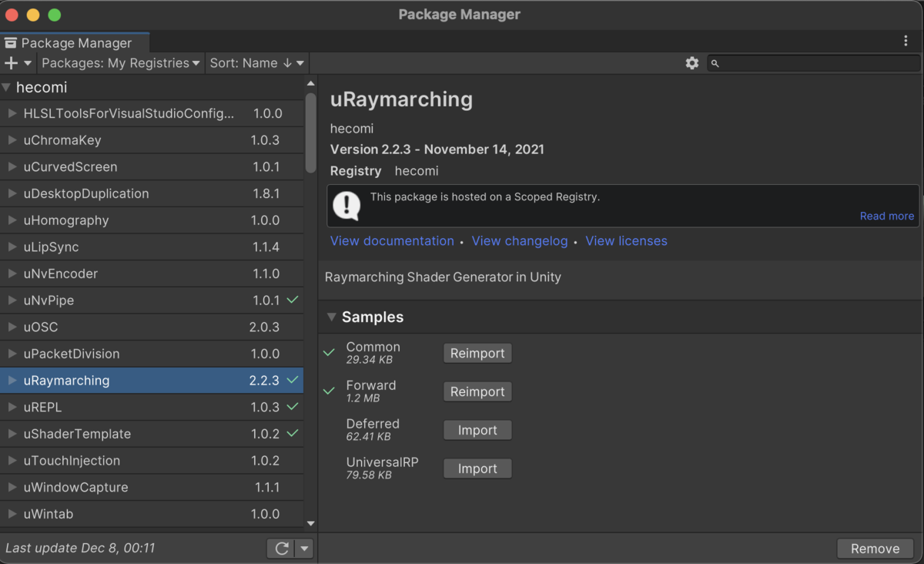Select the Package Manager tab
Viewport: 924px width, 564px height.
[x=75, y=43]
